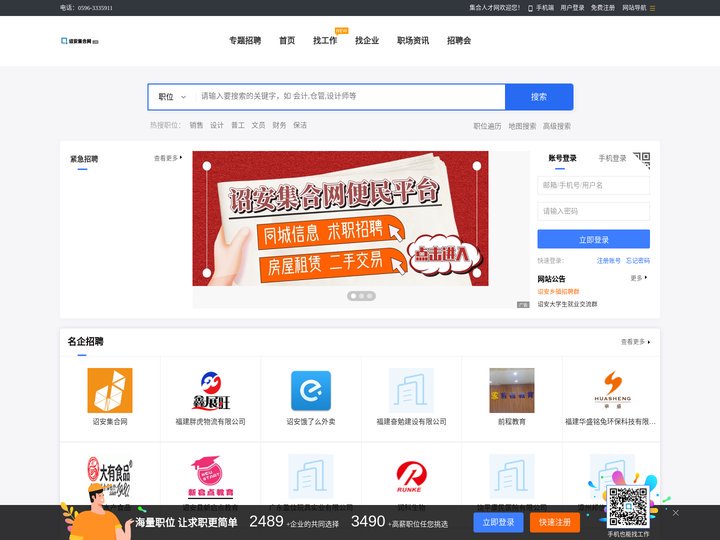
Task: Open 大有食品 company logo
Action: [x=110, y=476]
